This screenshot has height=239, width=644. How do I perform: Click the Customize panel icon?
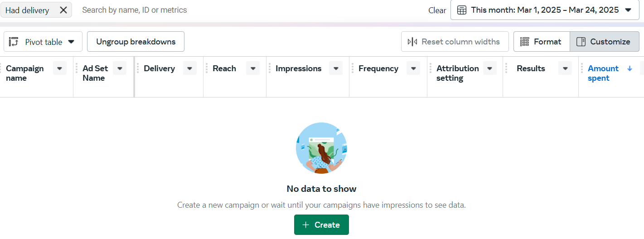click(x=581, y=42)
